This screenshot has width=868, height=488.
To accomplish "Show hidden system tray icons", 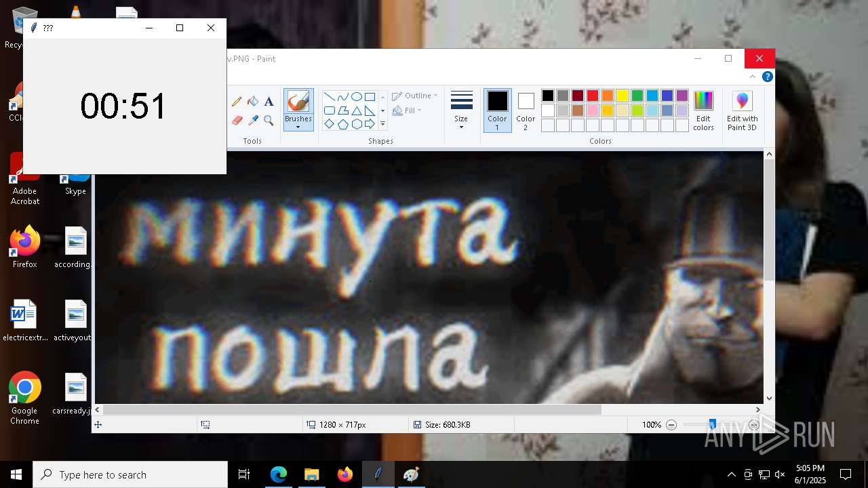I will click(731, 474).
